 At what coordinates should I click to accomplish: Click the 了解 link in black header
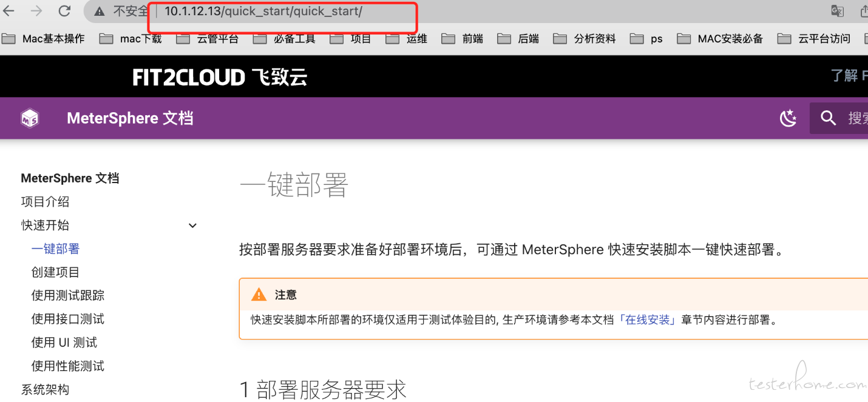(x=844, y=76)
